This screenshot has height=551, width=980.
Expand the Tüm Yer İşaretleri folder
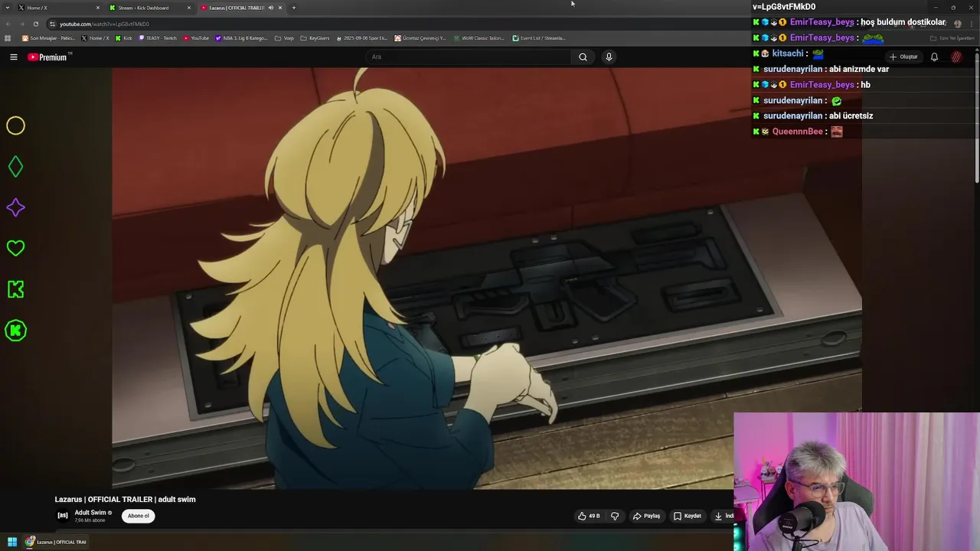(x=952, y=38)
